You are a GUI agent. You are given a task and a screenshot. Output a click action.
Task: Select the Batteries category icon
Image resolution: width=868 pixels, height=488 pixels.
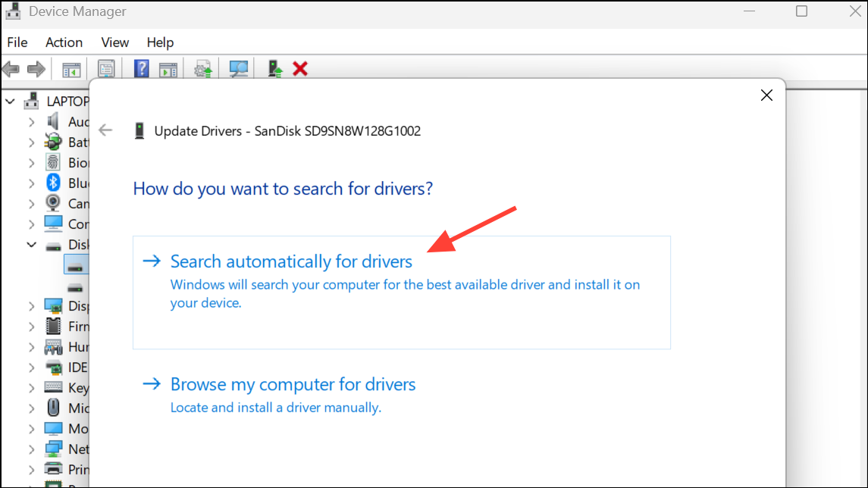[x=53, y=142]
